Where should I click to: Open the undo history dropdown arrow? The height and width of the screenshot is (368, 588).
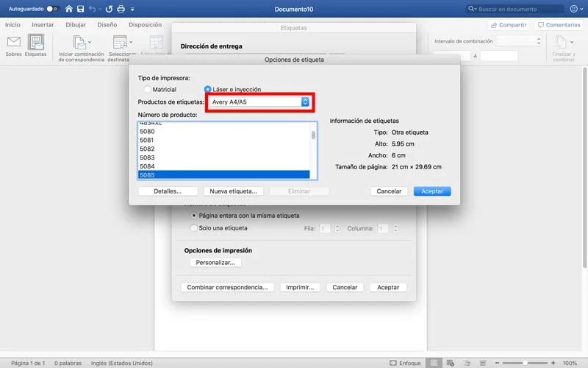pos(100,9)
